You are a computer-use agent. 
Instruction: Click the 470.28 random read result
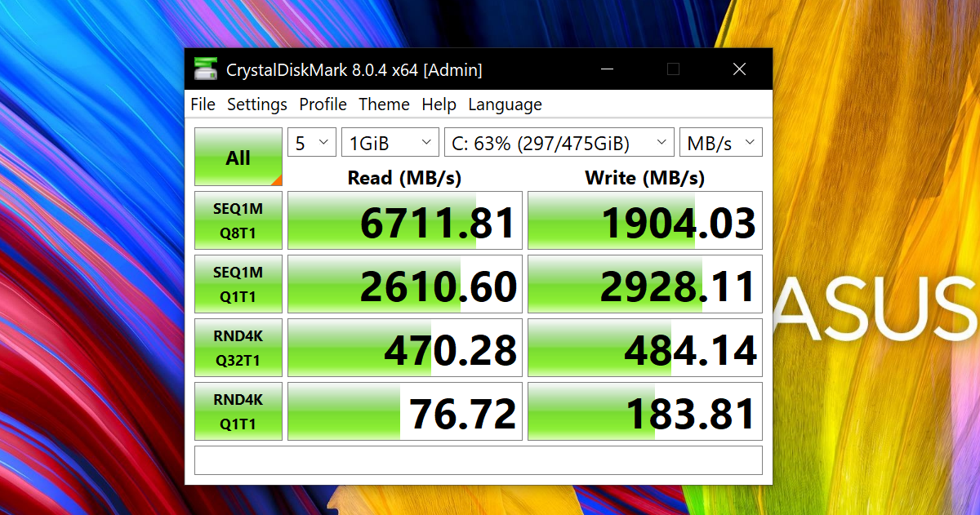(405, 348)
